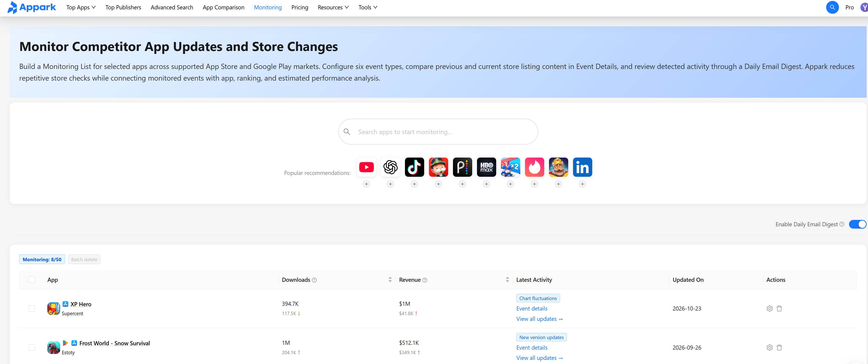The height and width of the screenshot is (364, 868).
Task: Click the HBO Max app icon
Action: (x=486, y=167)
